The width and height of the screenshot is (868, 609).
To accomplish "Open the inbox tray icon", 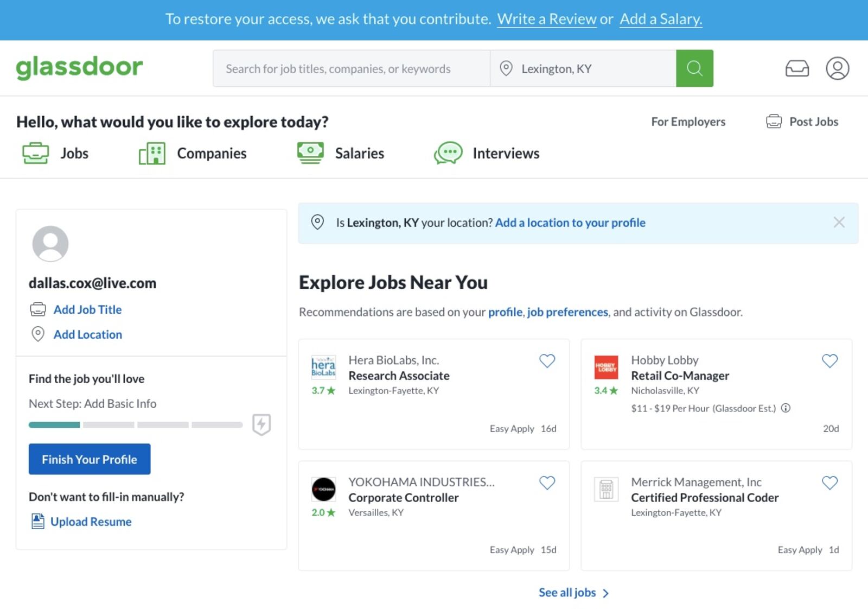I will point(797,68).
